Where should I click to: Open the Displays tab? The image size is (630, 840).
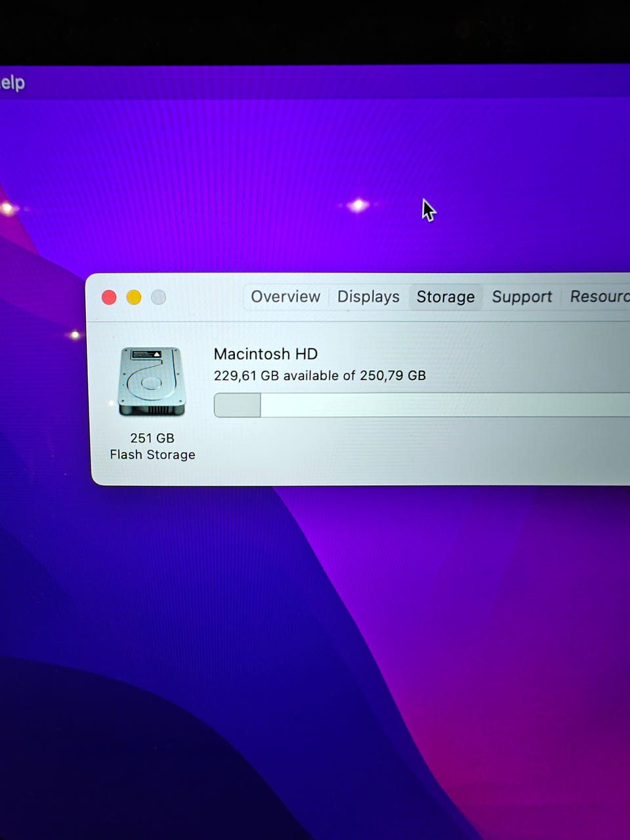pos(368,297)
